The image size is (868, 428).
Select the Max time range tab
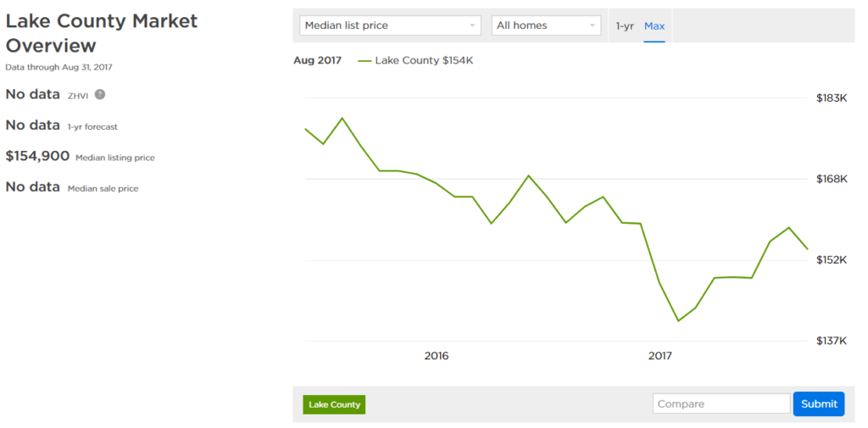(x=654, y=26)
